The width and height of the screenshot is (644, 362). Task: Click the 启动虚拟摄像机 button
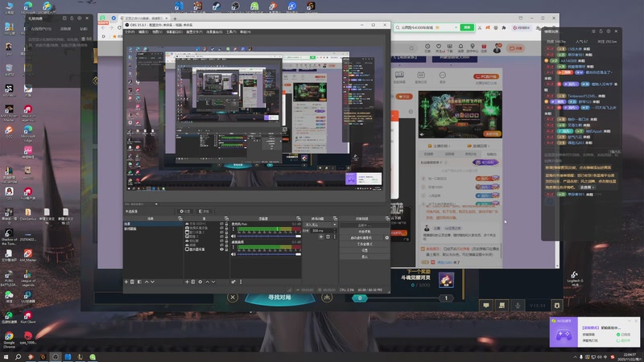tap(361, 237)
